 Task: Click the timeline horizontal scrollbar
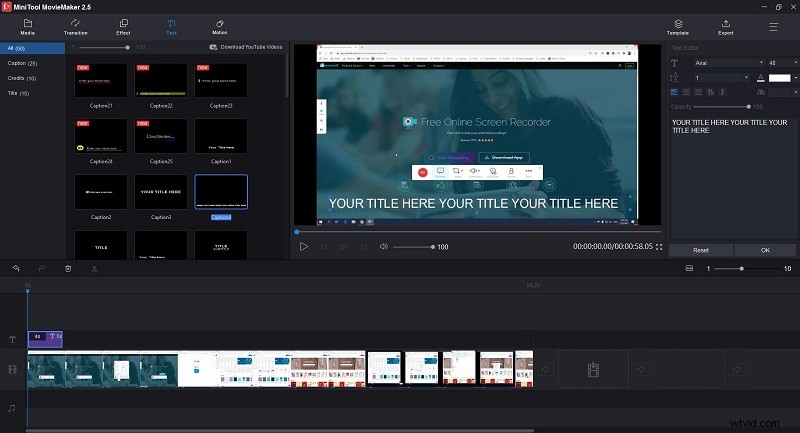click(x=280, y=430)
